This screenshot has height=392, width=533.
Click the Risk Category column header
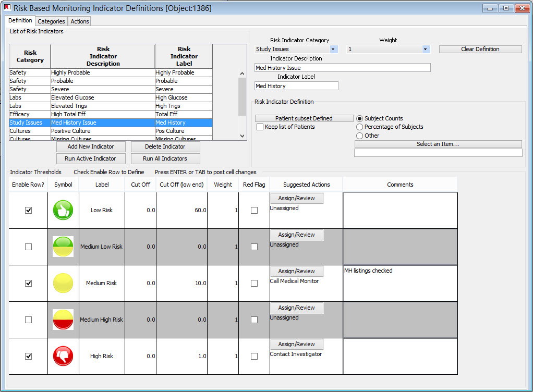[30, 56]
